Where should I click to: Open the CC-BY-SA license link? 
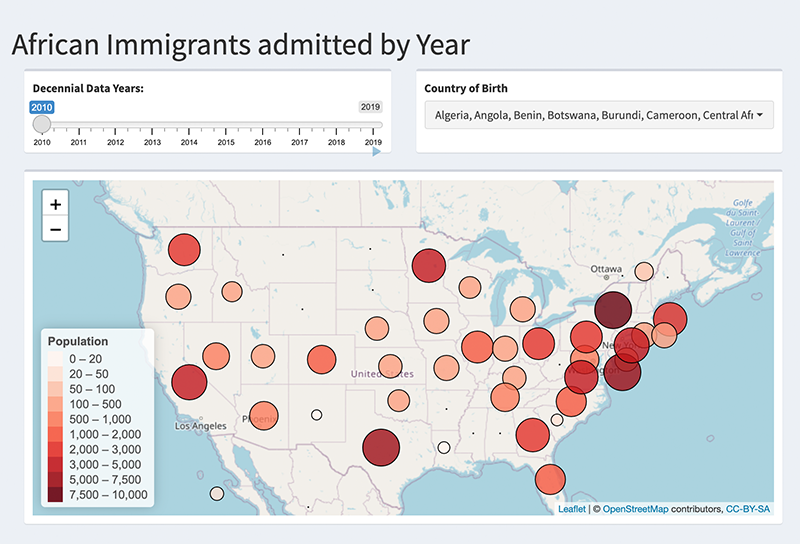click(747, 510)
